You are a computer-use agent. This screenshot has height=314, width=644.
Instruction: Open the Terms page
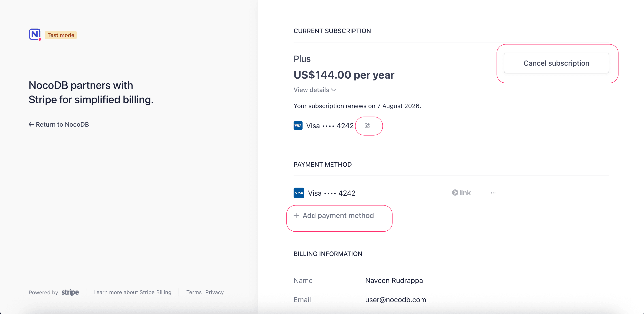pyautogui.click(x=194, y=292)
